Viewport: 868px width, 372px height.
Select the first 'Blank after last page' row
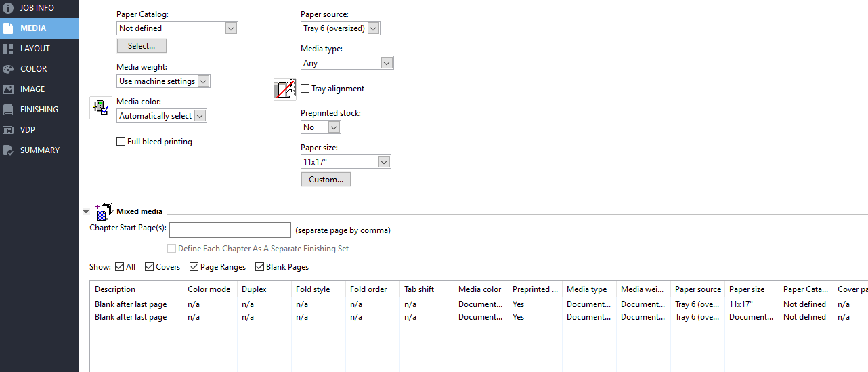(x=479, y=304)
